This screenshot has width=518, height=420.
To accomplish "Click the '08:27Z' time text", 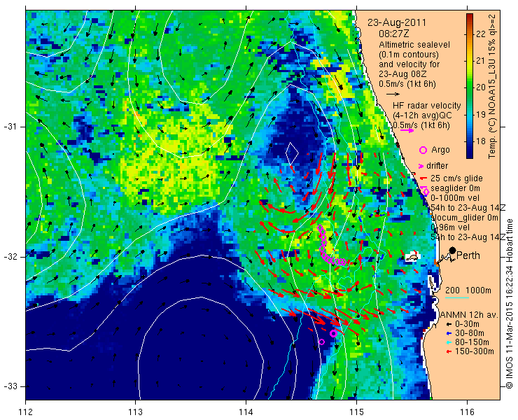I will click(x=394, y=34).
